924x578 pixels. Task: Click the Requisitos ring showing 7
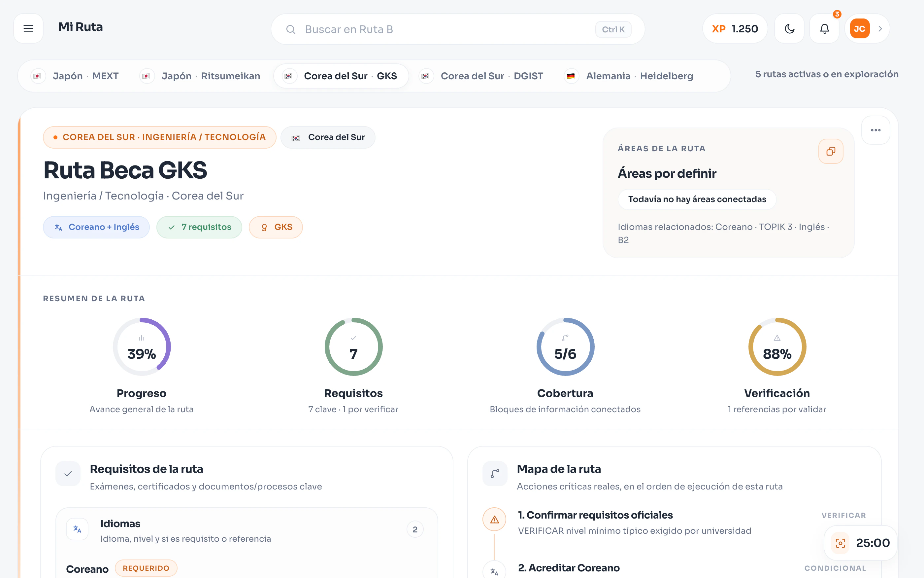point(353,347)
